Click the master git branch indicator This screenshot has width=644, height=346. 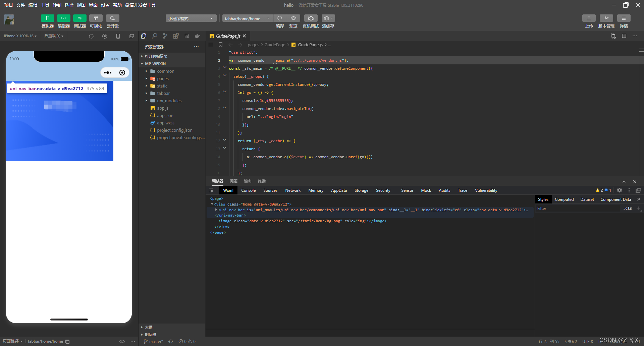[154, 342]
